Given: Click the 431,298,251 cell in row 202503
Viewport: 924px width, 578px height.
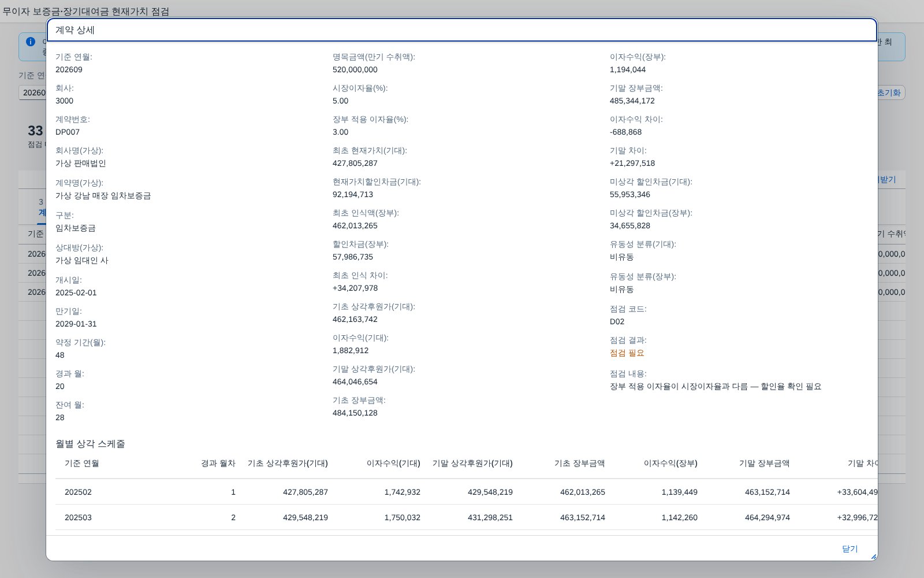Looking at the screenshot, I should tap(490, 517).
